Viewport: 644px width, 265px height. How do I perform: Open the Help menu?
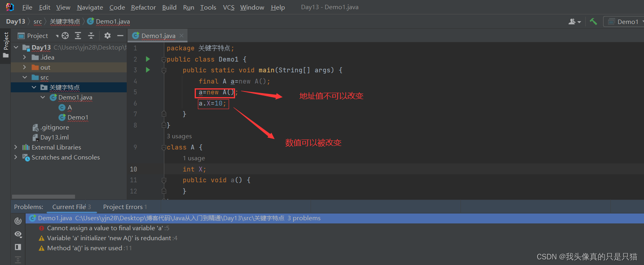[278, 7]
